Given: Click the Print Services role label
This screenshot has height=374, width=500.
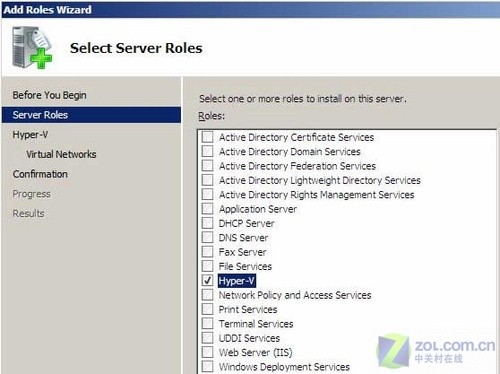Looking at the screenshot, I should click(248, 309).
